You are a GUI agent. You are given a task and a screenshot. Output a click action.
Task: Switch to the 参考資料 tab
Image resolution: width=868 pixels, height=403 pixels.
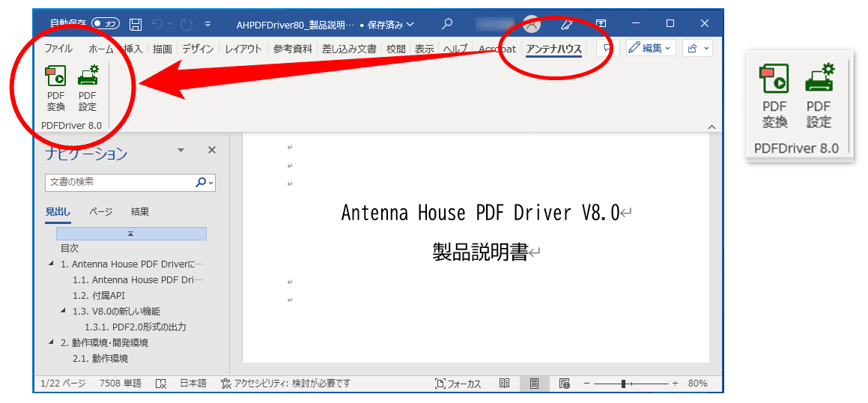pyautogui.click(x=293, y=49)
